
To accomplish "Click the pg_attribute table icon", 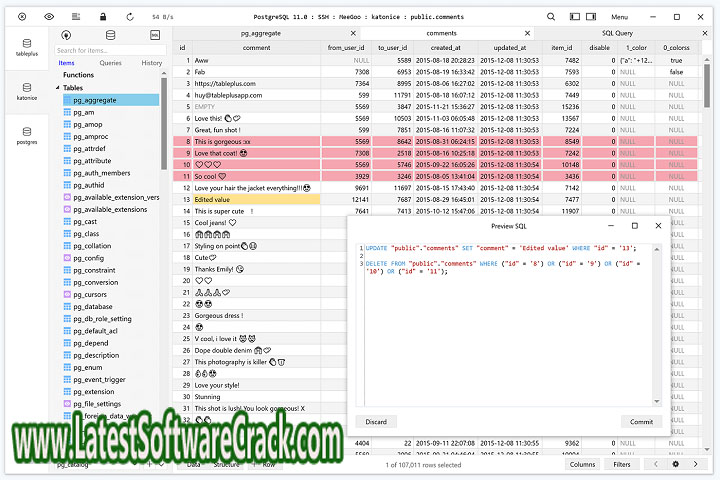I will tap(67, 161).
